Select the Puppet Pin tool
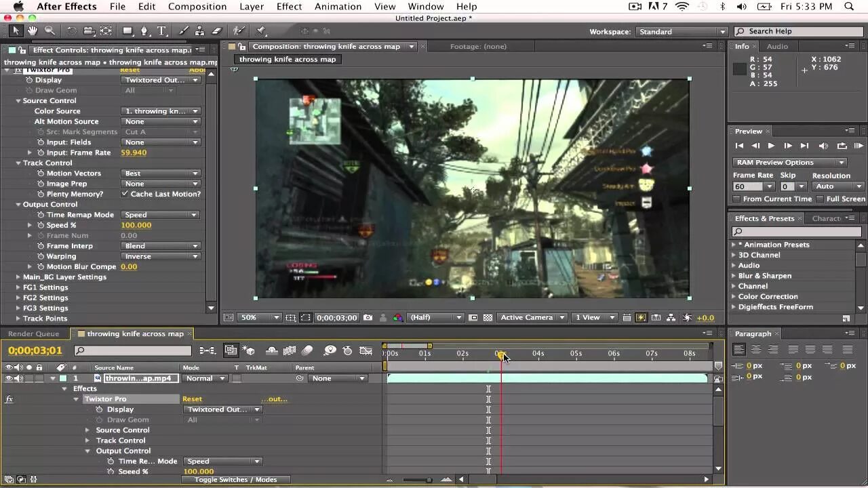The height and width of the screenshot is (488, 868). click(x=262, y=31)
